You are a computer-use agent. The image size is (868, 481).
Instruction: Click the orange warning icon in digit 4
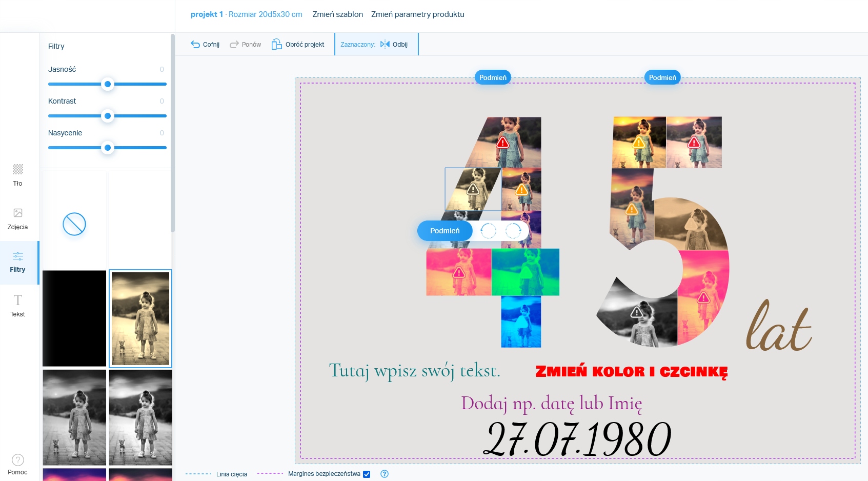point(521,190)
